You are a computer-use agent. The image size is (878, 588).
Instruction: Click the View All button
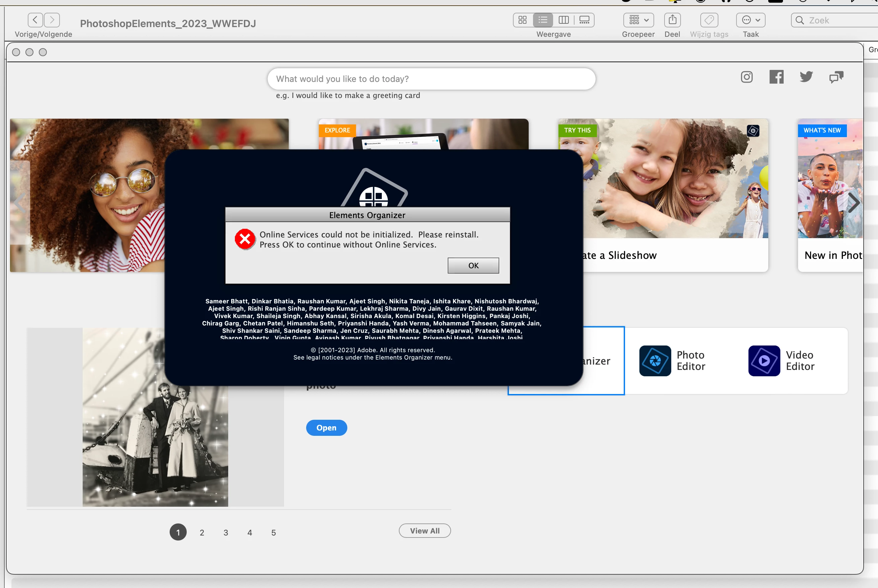coord(425,530)
